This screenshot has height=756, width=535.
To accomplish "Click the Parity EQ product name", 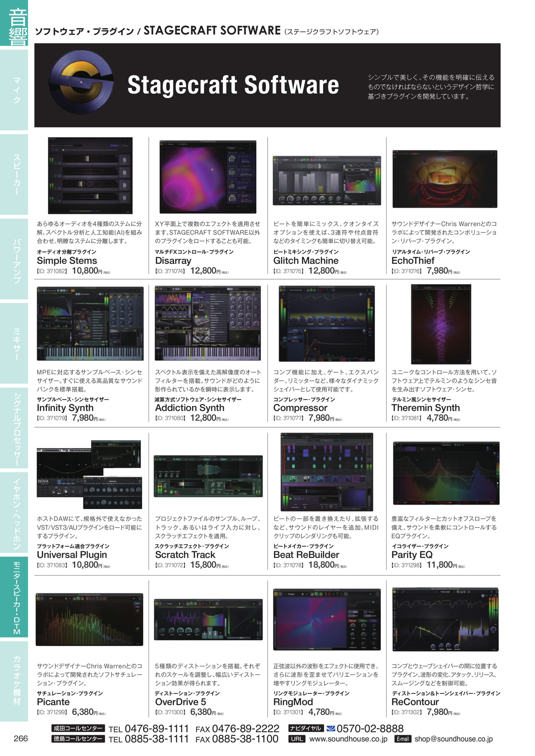I will [x=412, y=555].
